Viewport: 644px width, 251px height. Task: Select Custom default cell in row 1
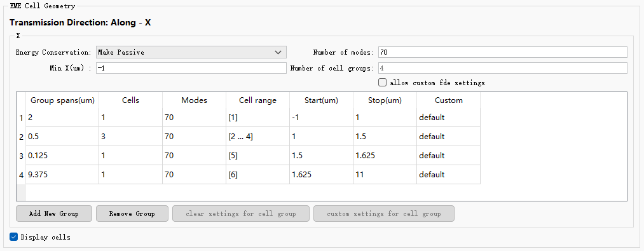point(448,118)
